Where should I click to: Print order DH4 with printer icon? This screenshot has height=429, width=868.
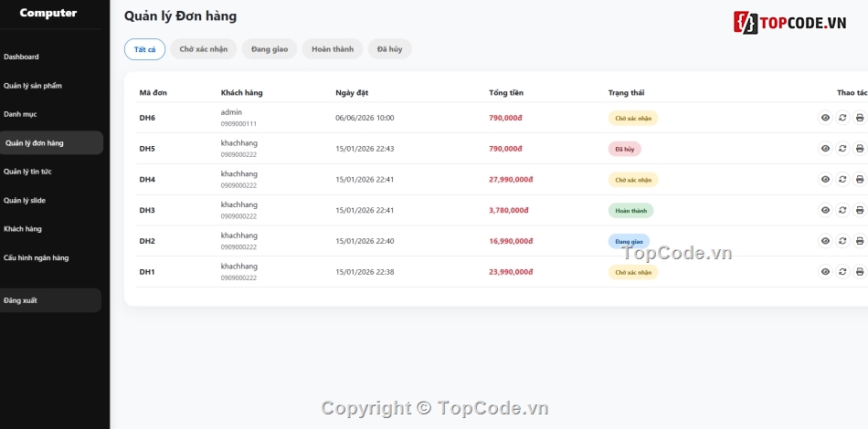[x=860, y=180]
